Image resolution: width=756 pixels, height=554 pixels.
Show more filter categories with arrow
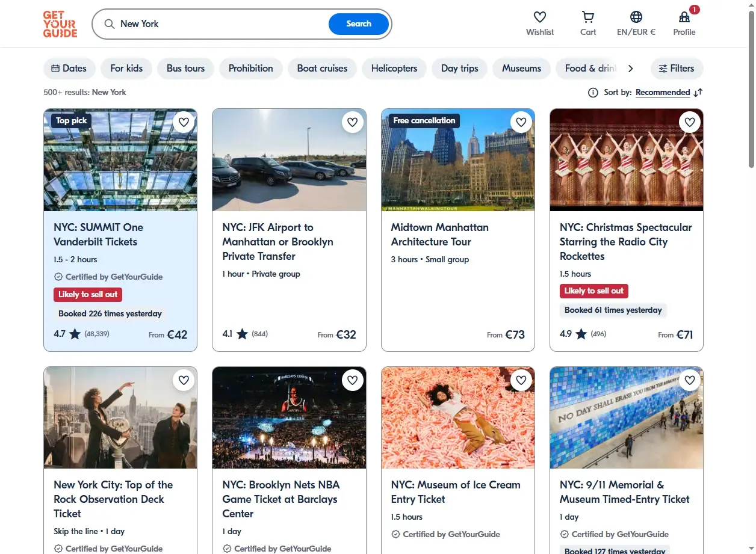[x=630, y=69]
